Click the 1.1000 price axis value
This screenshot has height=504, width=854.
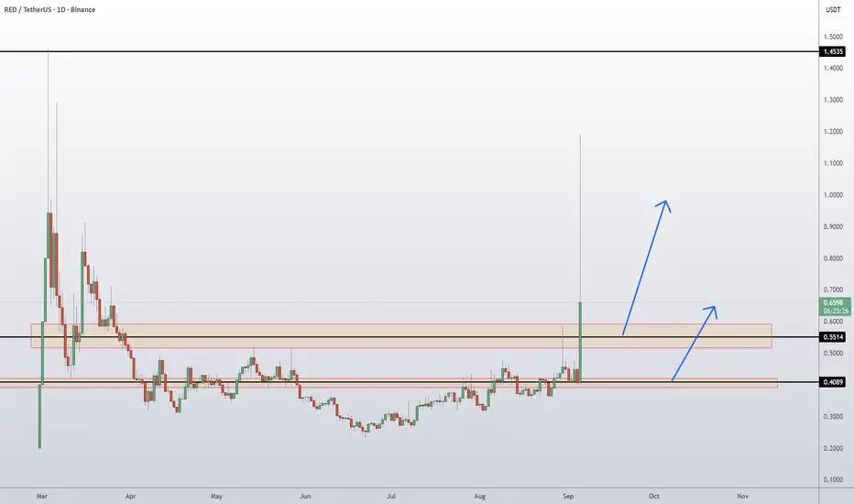pos(833,163)
